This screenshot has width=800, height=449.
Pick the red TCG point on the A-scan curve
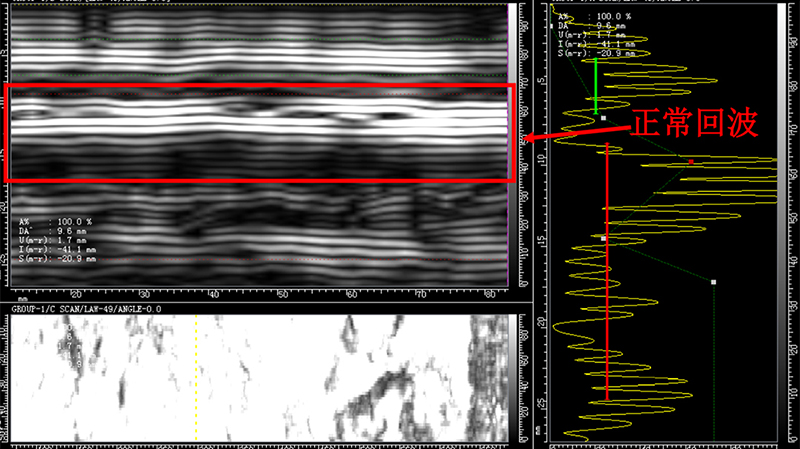pyautogui.click(x=691, y=162)
